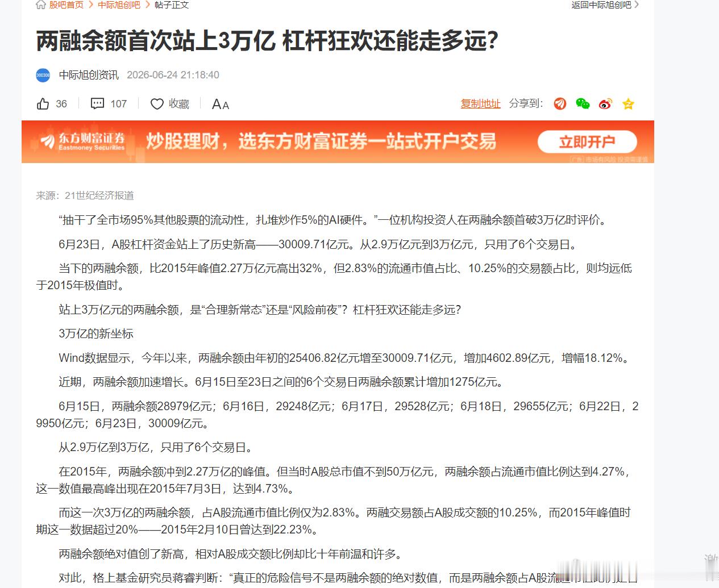Change font size with AA icon
Screen dimensions: 719x588
coord(221,105)
